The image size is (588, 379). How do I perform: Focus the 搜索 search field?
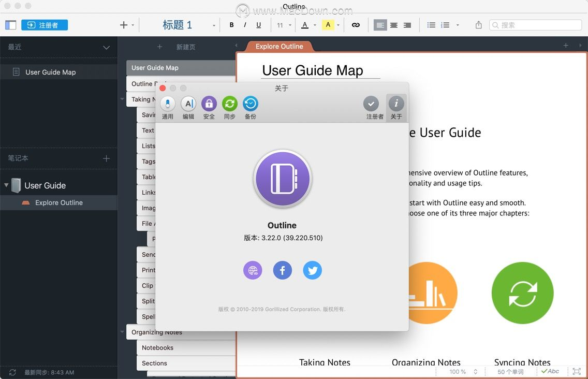click(x=535, y=25)
